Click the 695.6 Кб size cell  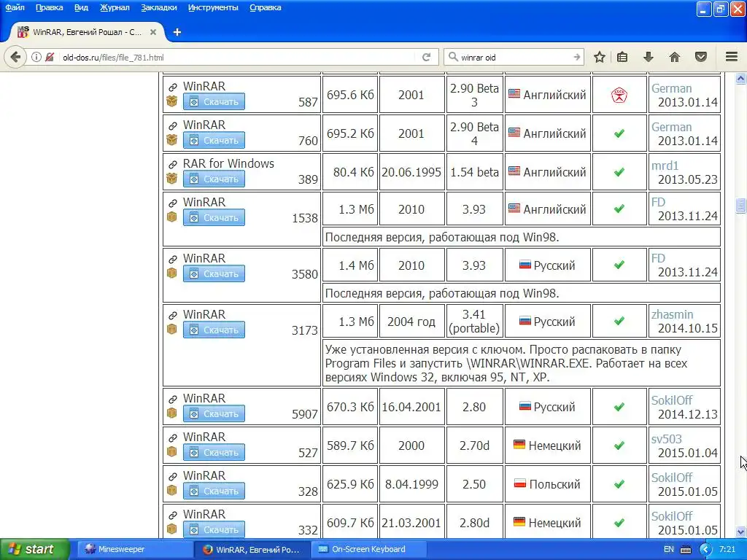tap(350, 95)
